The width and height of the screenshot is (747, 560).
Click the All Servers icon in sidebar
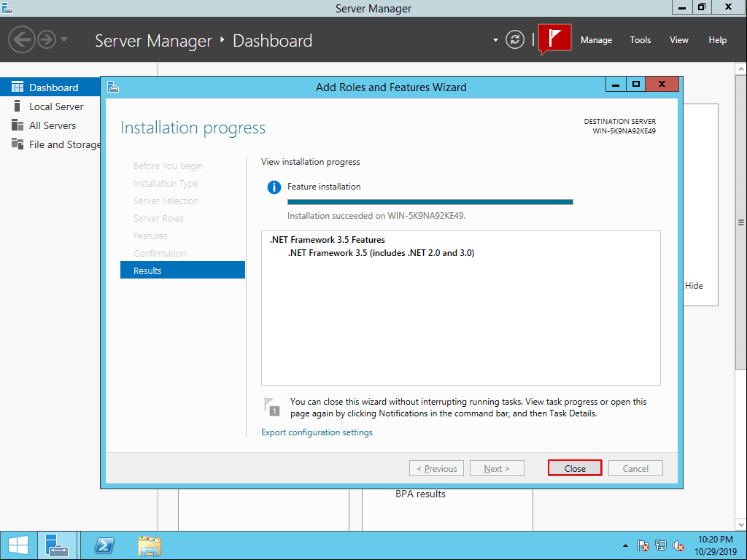click(18, 125)
